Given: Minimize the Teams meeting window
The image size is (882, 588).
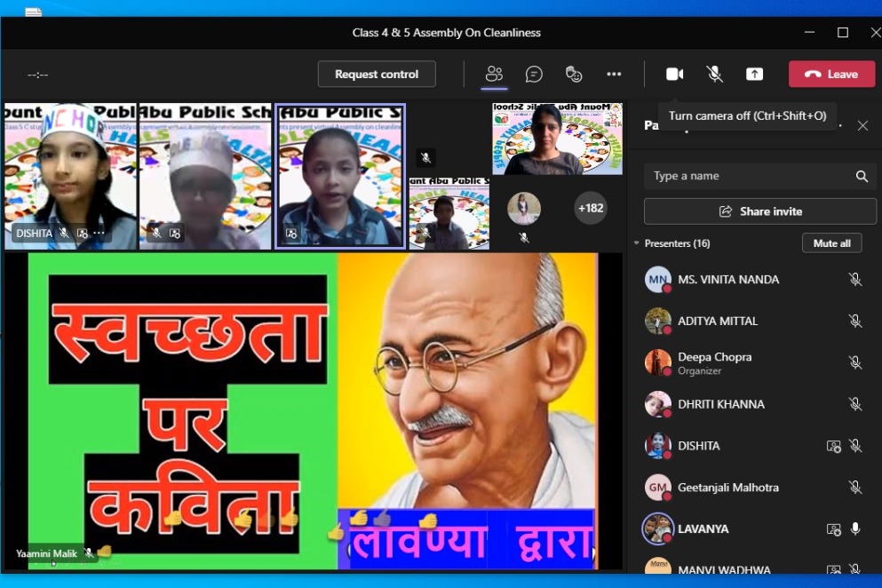Looking at the screenshot, I should tap(809, 33).
